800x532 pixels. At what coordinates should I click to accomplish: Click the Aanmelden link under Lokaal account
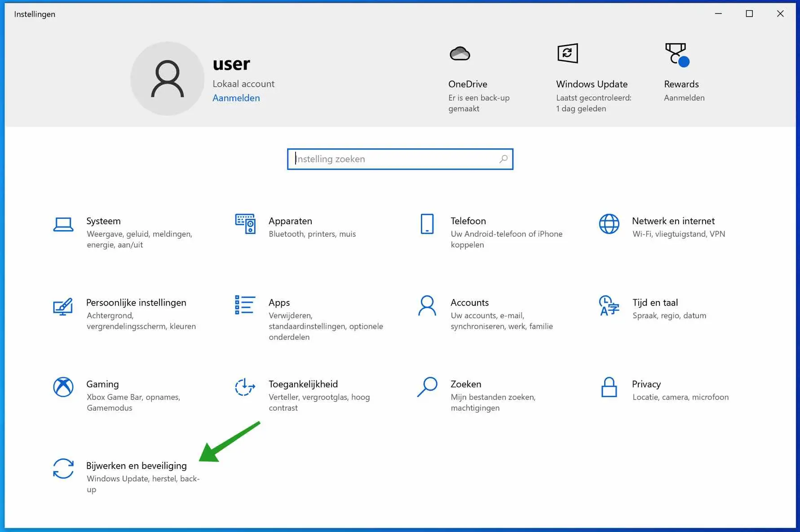236,98
